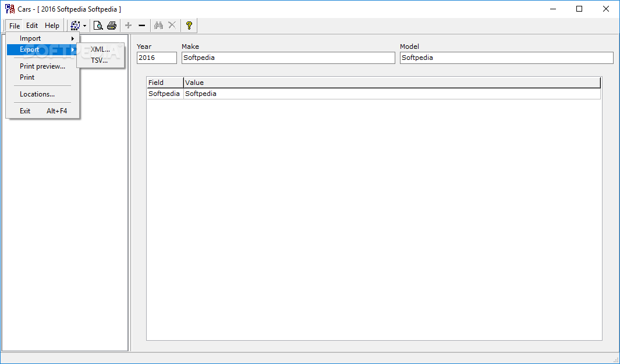Choose Exit from the File menu
The image size is (620, 364).
[42, 111]
